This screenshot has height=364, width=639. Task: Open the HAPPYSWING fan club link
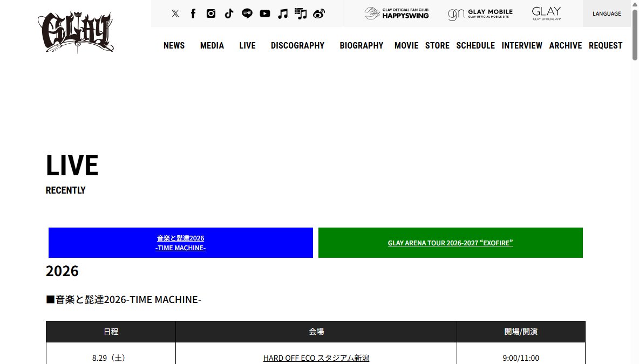pyautogui.click(x=397, y=13)
